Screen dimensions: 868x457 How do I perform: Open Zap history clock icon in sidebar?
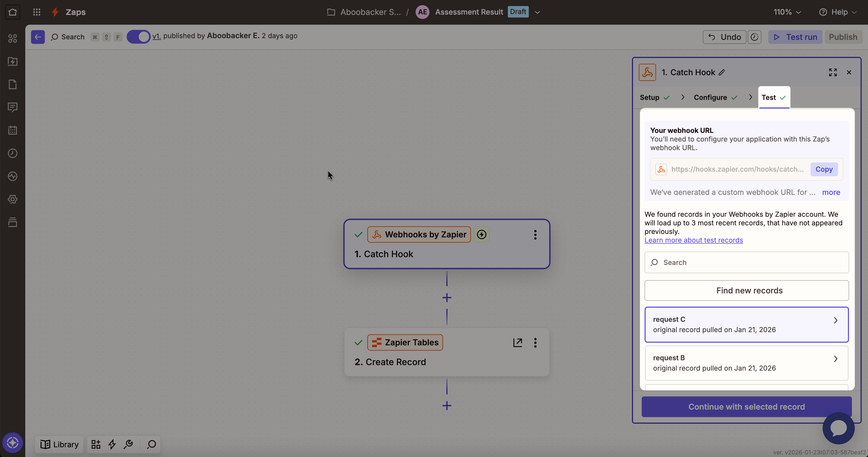[12, 153]
